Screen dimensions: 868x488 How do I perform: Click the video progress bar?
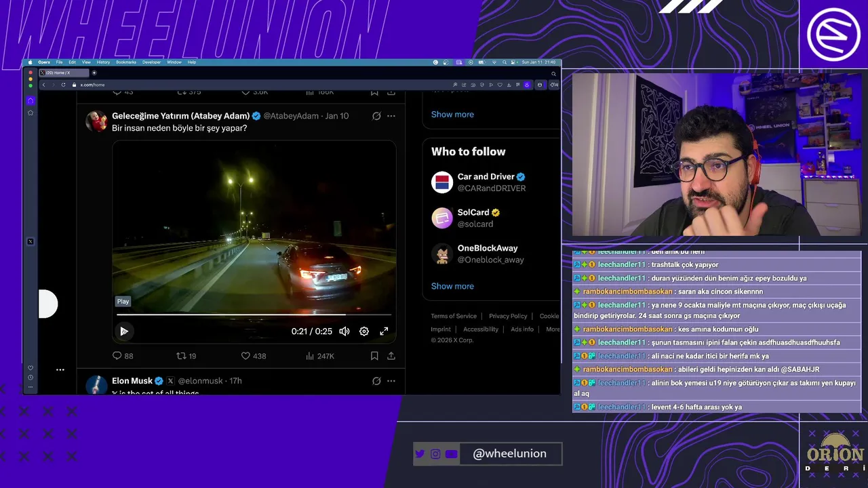[254, 314]
